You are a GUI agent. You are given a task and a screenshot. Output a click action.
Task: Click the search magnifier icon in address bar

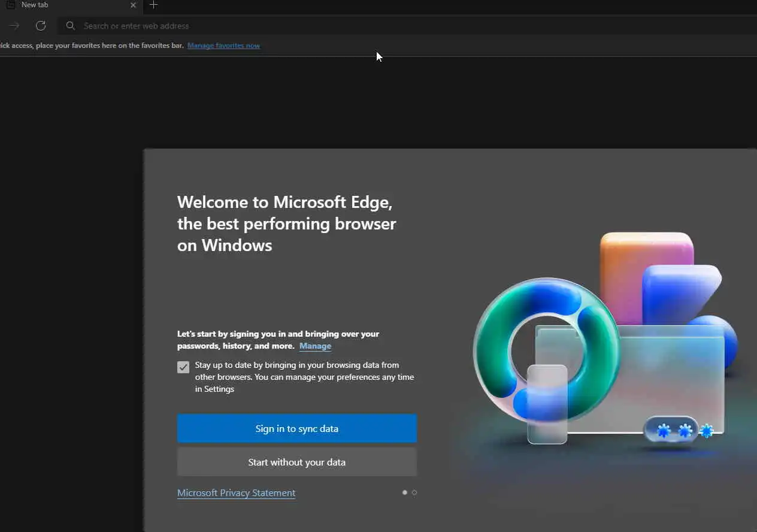click(71, 26)
